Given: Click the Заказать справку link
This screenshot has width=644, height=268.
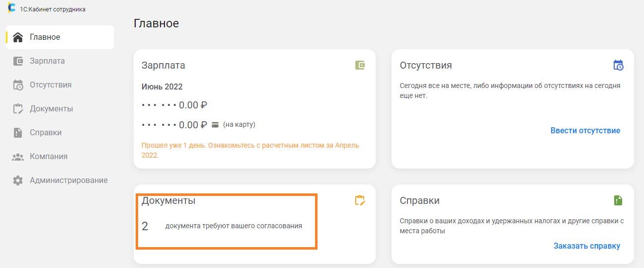Looking at the screenshot, I should pyautogui.click(x=587, y=246).
